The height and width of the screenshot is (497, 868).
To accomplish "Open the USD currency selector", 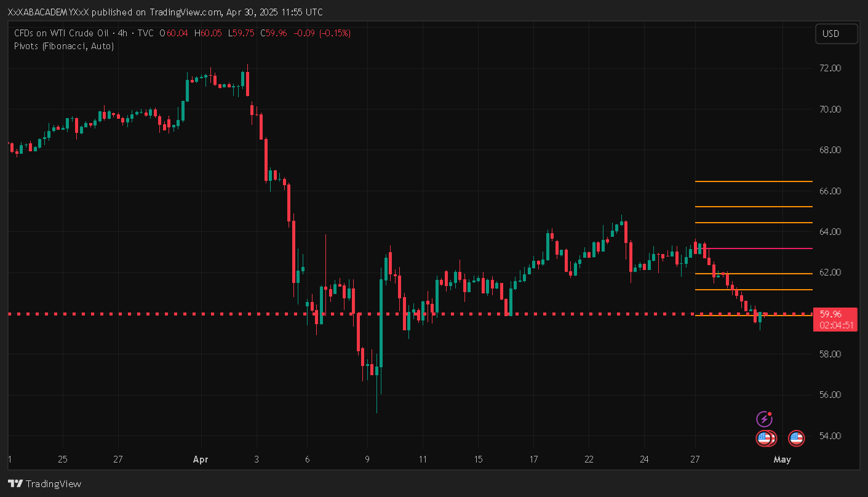I will pos(836,34).
